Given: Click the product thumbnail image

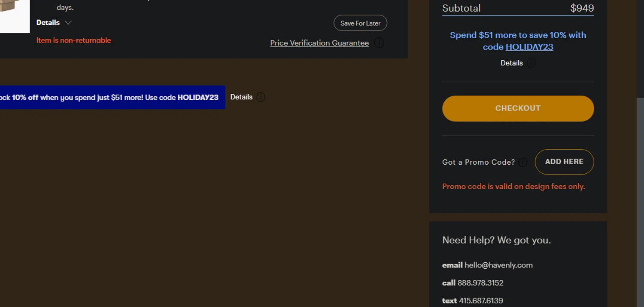Looking at the screenshot, I should [15, 16].
